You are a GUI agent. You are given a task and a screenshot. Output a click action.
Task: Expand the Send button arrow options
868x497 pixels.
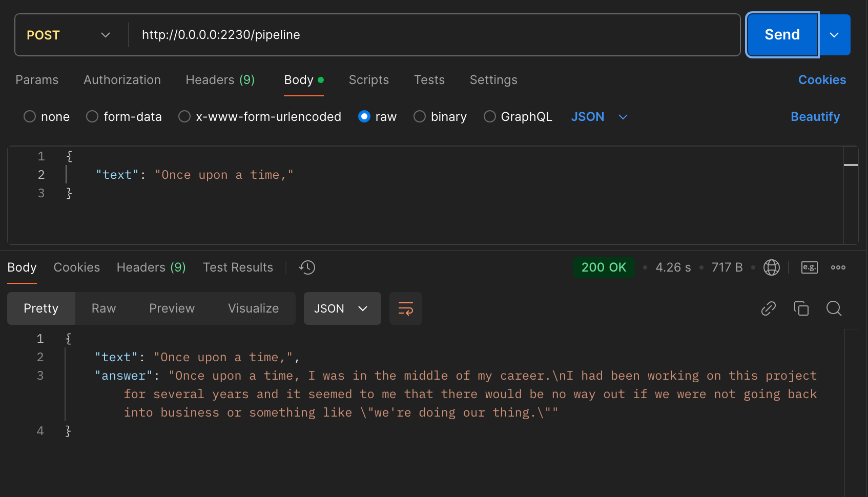834,35
